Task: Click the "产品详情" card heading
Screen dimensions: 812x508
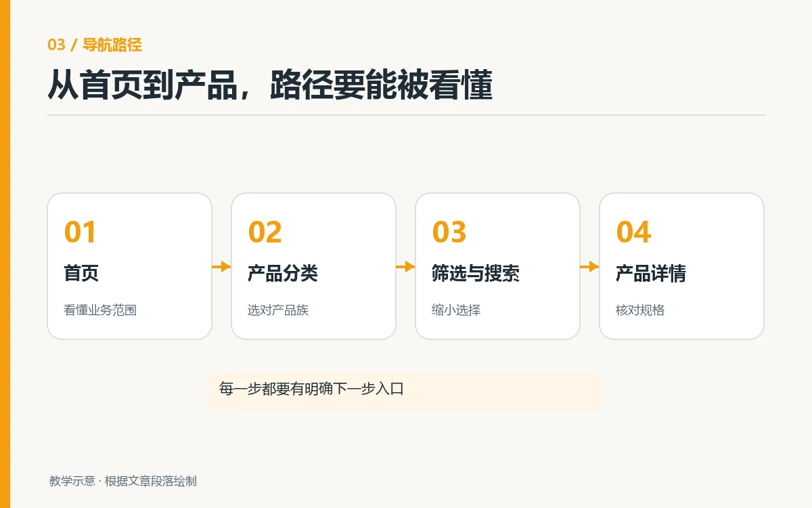Action: [651, 274]
